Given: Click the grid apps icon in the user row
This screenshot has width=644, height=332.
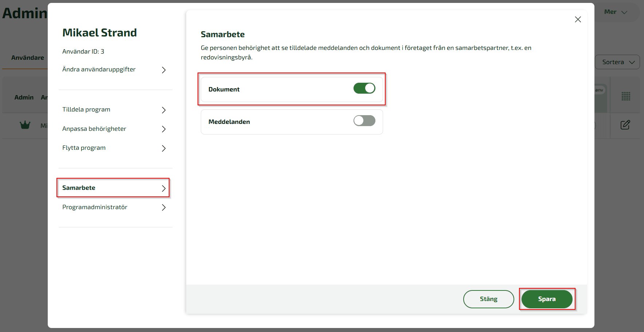Looking at the screenshot, I should point(626,96).
